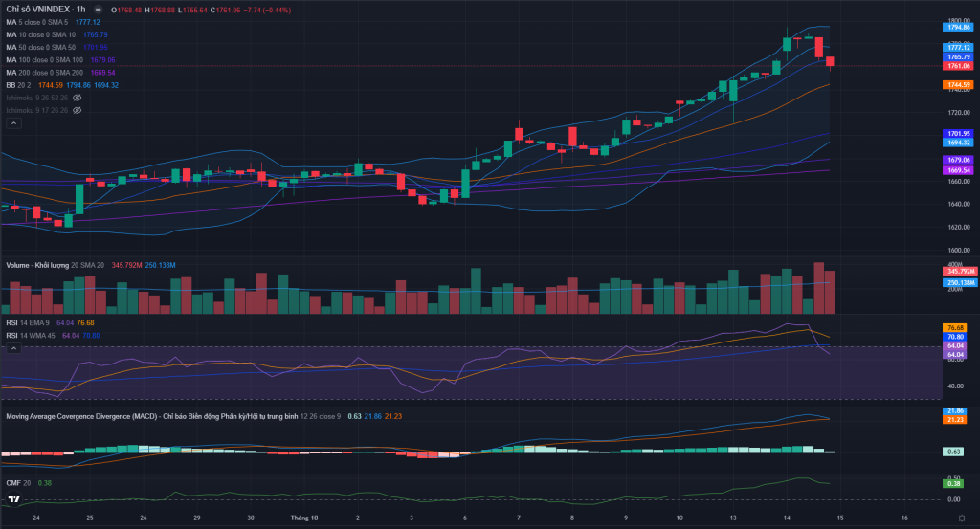
Task: Click the TradingView logo icon
Action: 12,499
